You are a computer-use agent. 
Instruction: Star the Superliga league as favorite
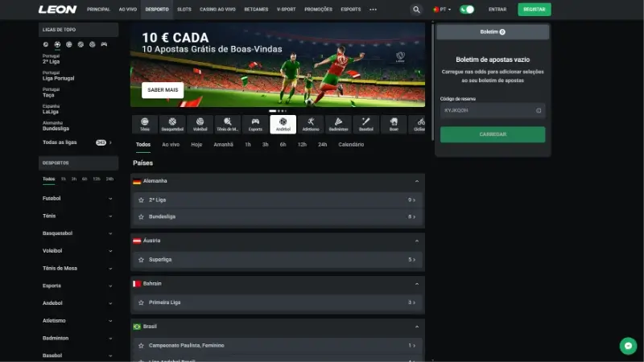142,260
